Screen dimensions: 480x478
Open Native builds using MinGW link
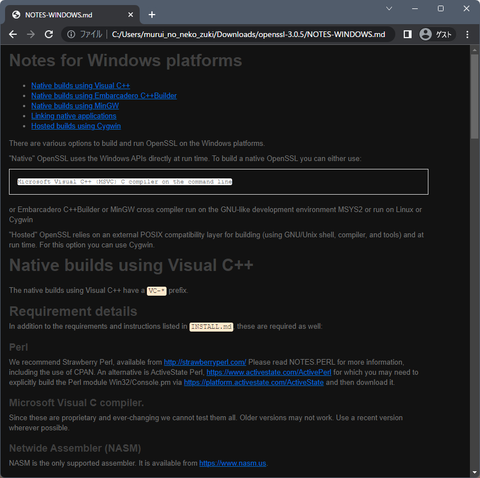point(75,106)
